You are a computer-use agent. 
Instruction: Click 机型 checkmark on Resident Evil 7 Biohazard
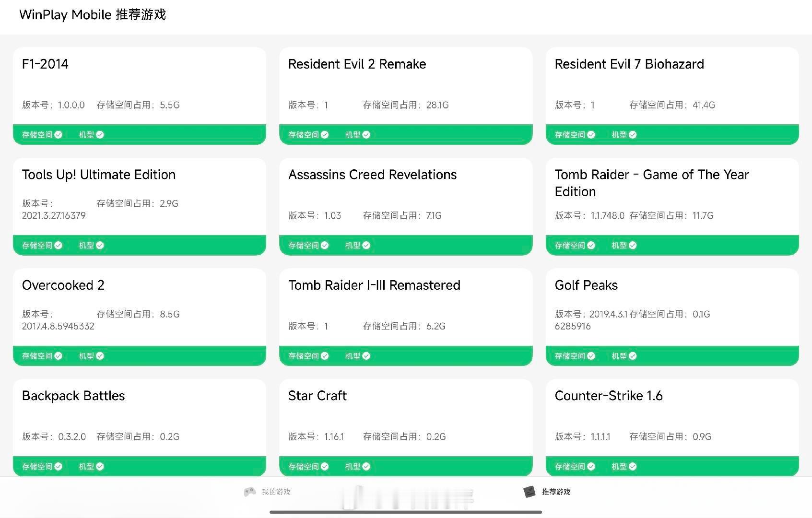[x=633, y=135]
